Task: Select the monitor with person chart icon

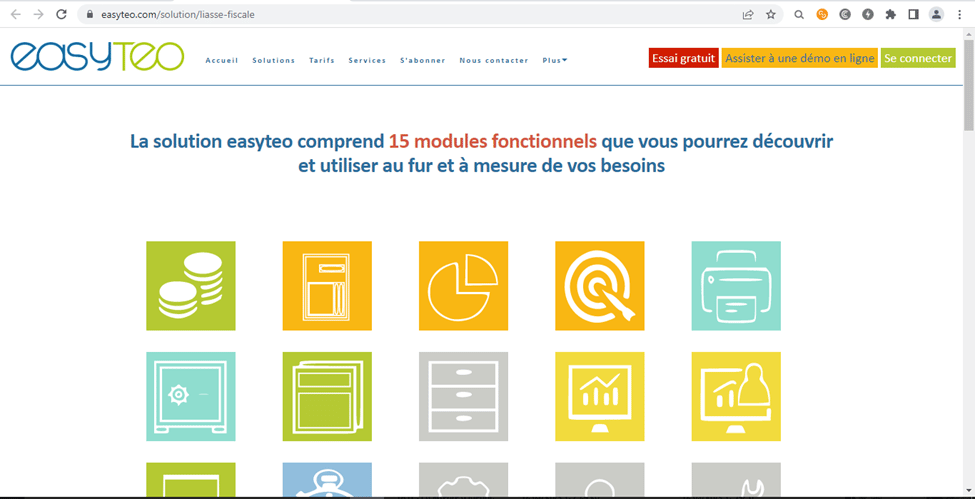Action: [x=736, y=396]
